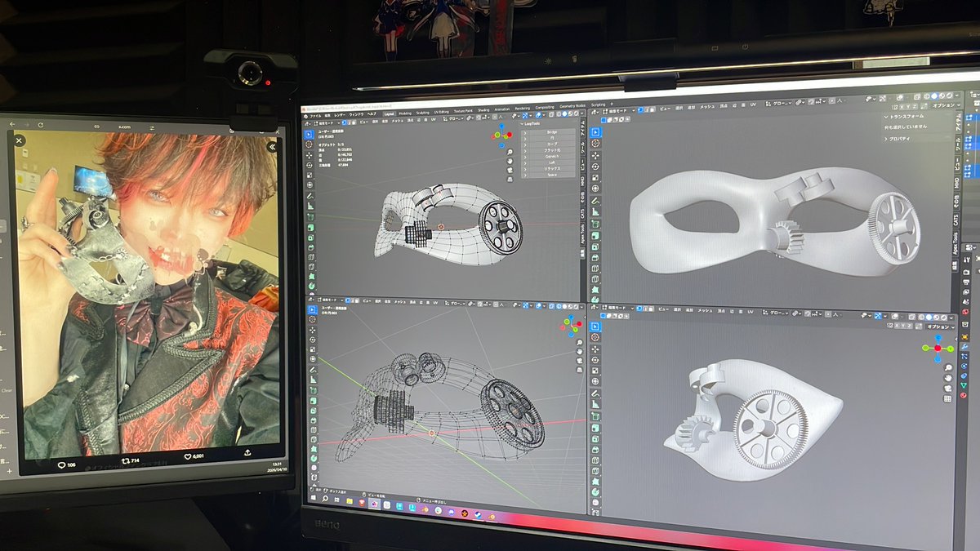Select the Scale tool in top-right viewport toolbar
This screenshot has height=551, width=980.
point(595,177)
